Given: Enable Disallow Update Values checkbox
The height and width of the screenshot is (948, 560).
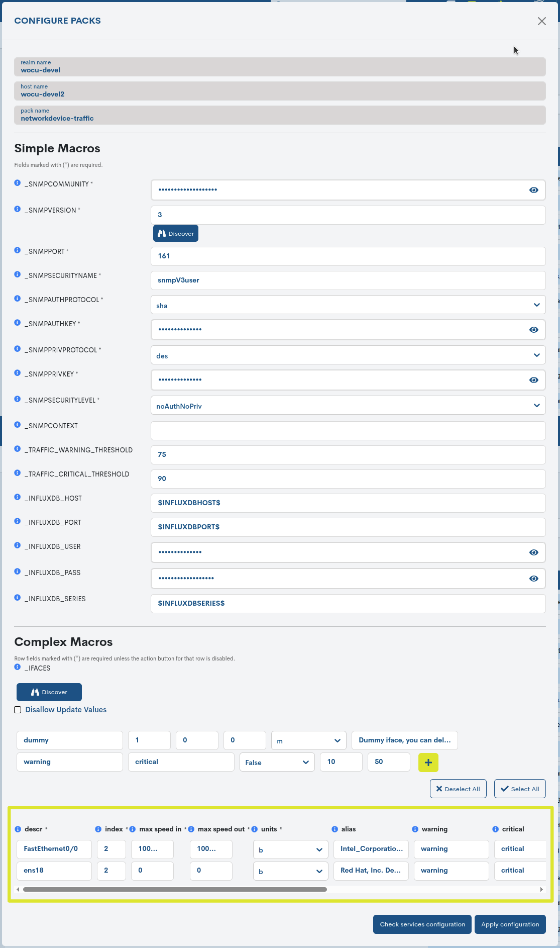Looking at the screenshot, I should pyautogui.click(x=18, y=710).
